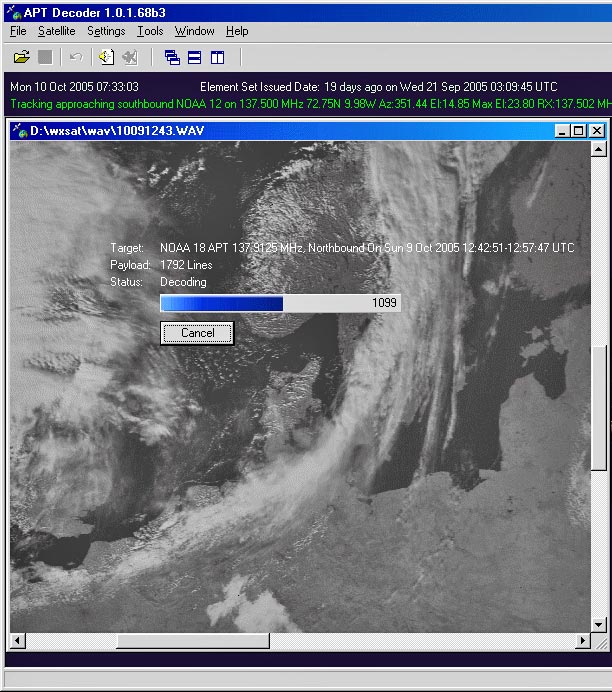612x692 pixels.
Task: Click the decoding progress bar showing 1099
Action: click(x=281, y=303)
